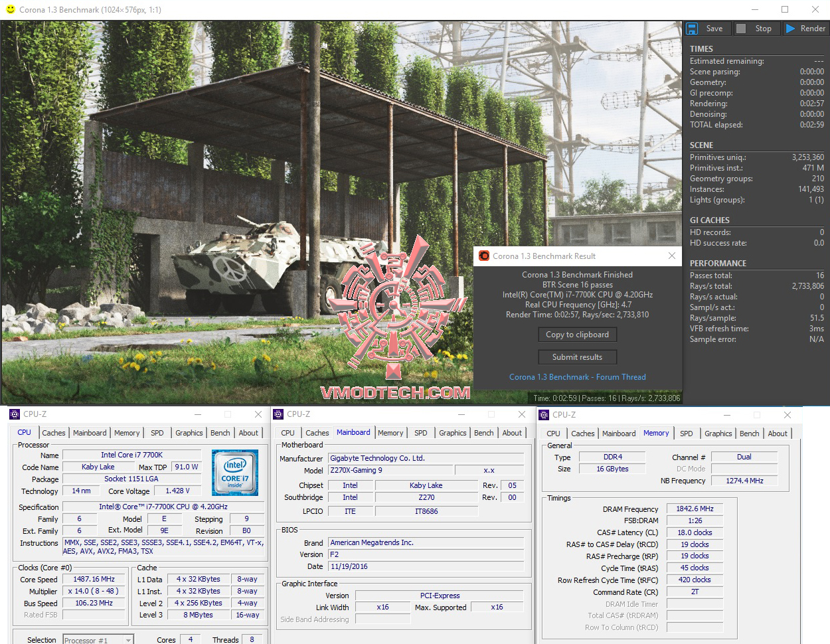Select the Caches tab in the middle CPU-Z

(317, 433)
